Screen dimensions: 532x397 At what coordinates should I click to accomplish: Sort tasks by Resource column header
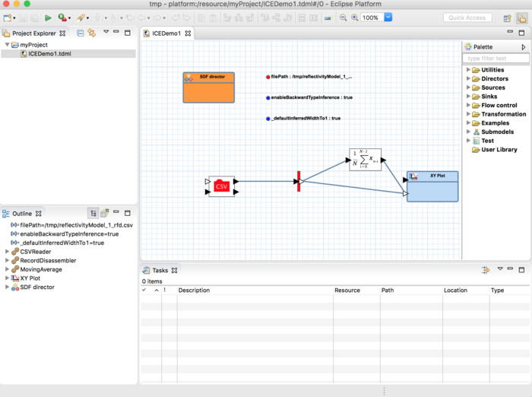tap(356, 291)
